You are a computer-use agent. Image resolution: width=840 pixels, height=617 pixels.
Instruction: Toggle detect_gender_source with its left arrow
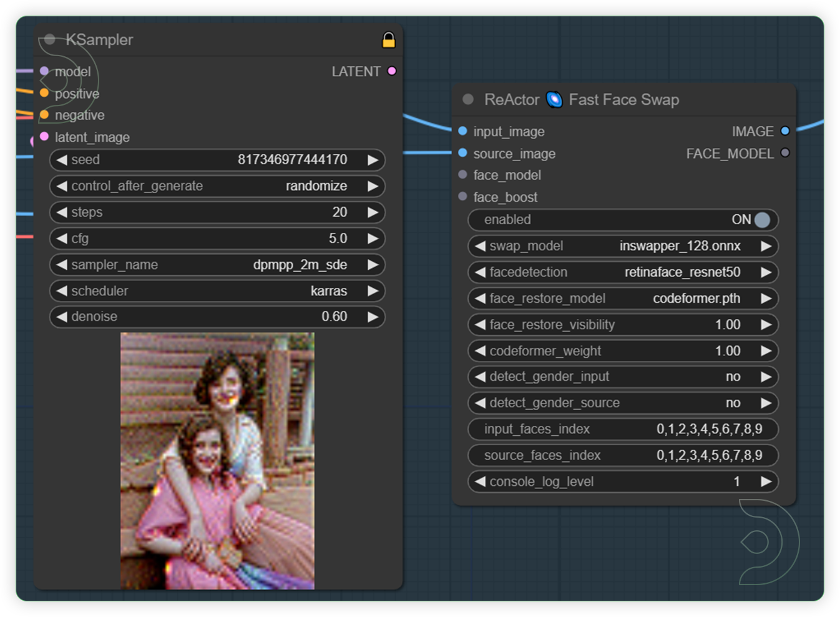480,403
